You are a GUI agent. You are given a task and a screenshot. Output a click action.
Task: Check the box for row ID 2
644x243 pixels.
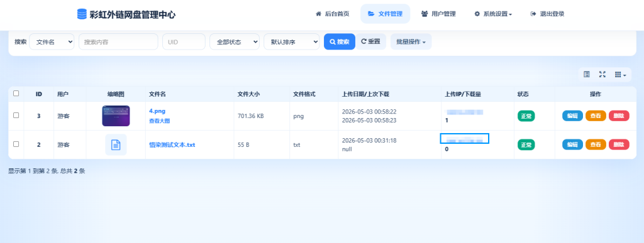16,144
